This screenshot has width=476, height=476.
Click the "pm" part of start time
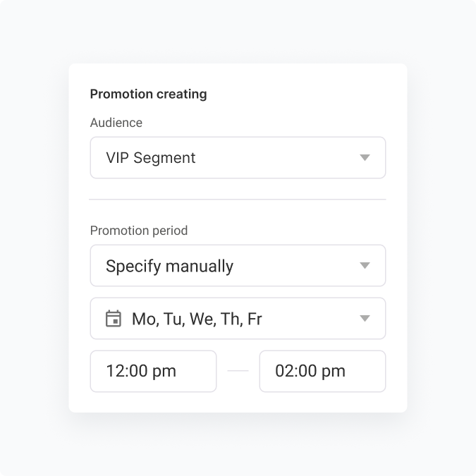[165, 371]
